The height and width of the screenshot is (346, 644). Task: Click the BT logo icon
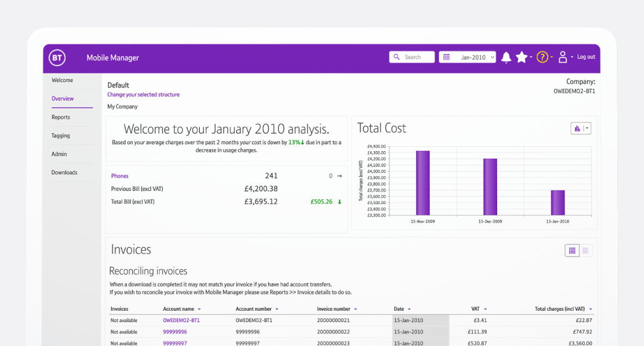click(57, 58)
